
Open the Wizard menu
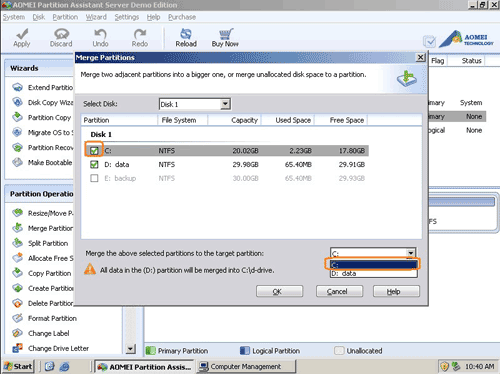(x=96, y=17)
